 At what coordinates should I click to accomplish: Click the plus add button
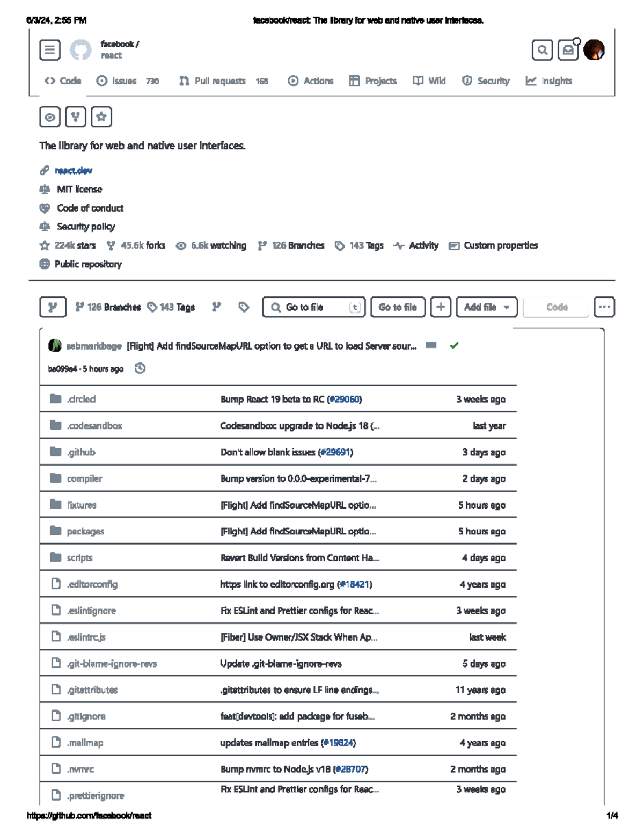pyautogui.click(x=441, y=307)
